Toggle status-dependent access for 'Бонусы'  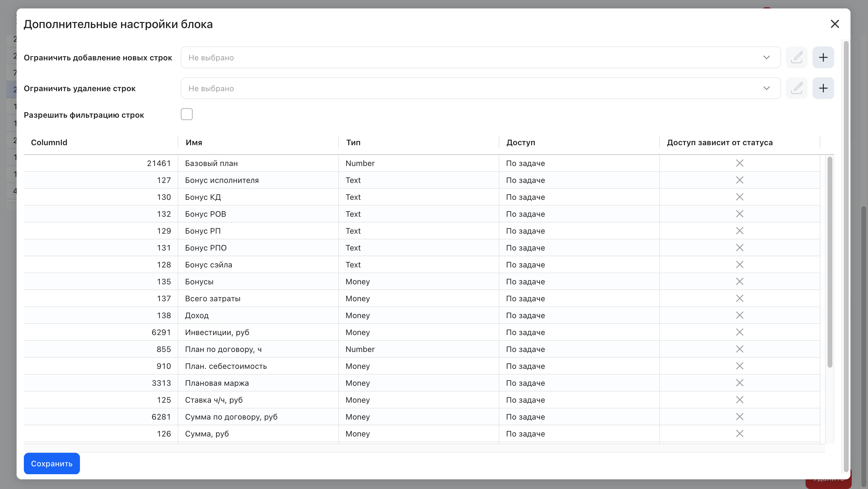tap(739, 281)
